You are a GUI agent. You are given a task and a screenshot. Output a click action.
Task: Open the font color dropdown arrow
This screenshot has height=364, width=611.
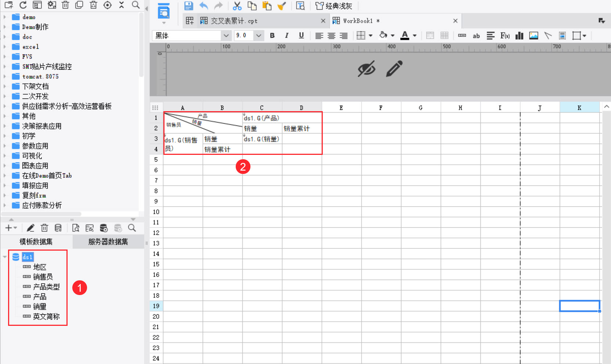click(x=415, y=36)
